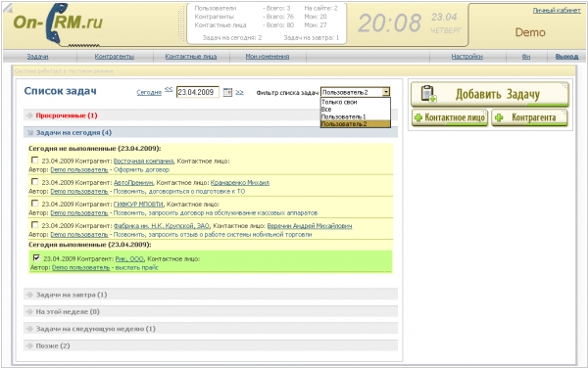Open the task list filter dropdown arrow

386,92
